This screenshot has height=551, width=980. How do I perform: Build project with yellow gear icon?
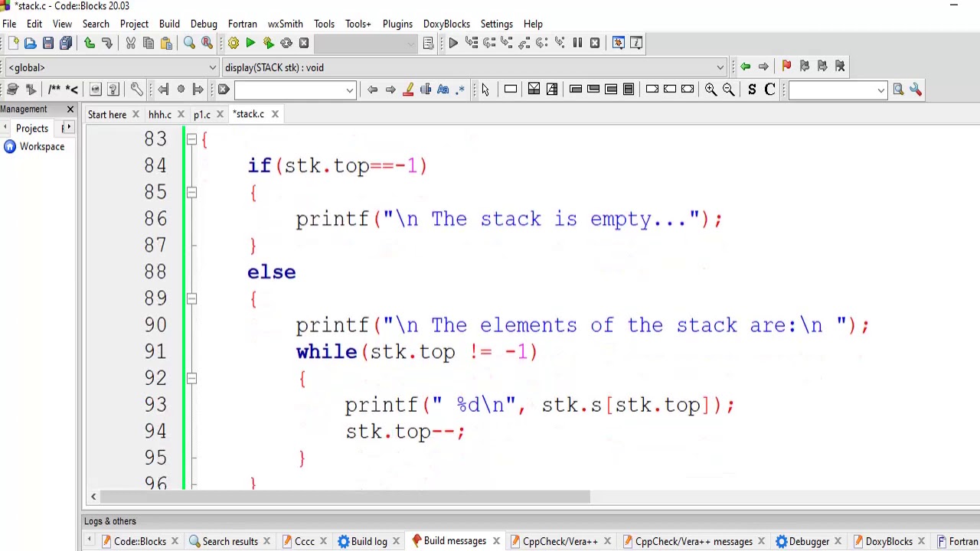[233, 43]
